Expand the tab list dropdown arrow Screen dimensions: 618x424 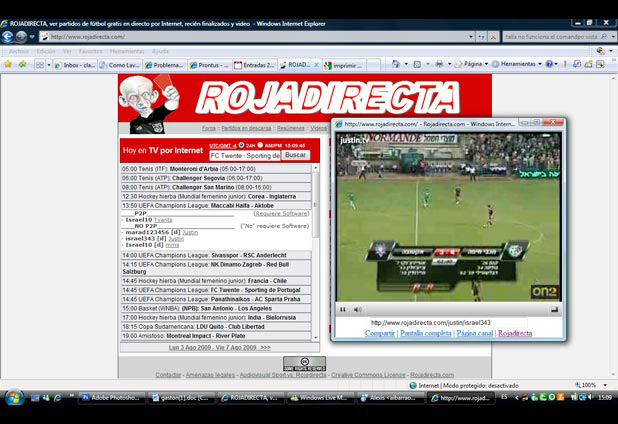(x=49, y=65)
